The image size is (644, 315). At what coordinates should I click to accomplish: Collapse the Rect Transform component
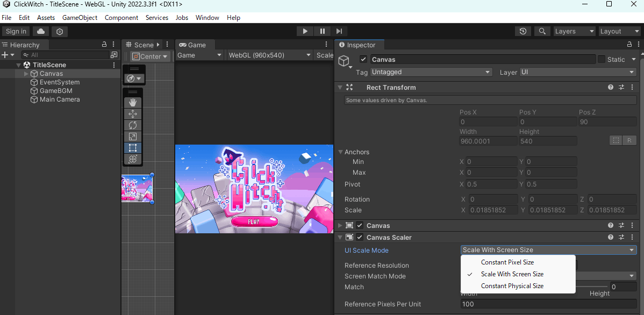340,87
